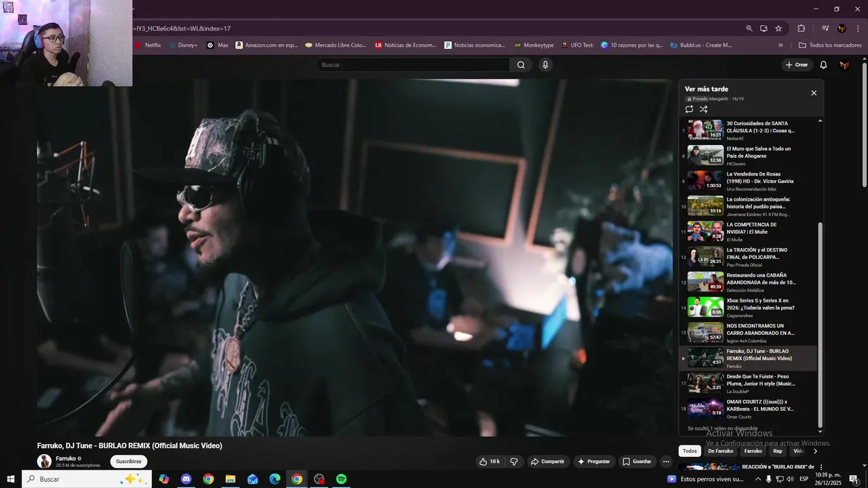Install app icon in the address bar
Screen dimensions: 868x488
click(x=764, y=28)
